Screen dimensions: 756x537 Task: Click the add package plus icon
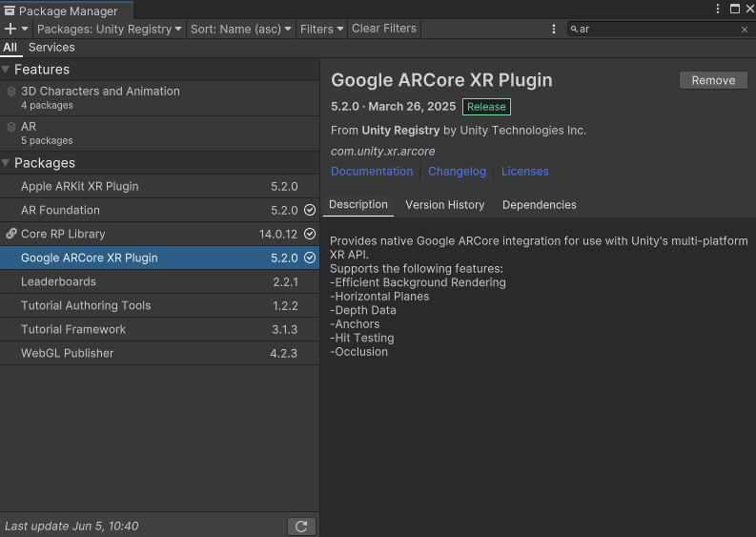(x=11, y=29)
